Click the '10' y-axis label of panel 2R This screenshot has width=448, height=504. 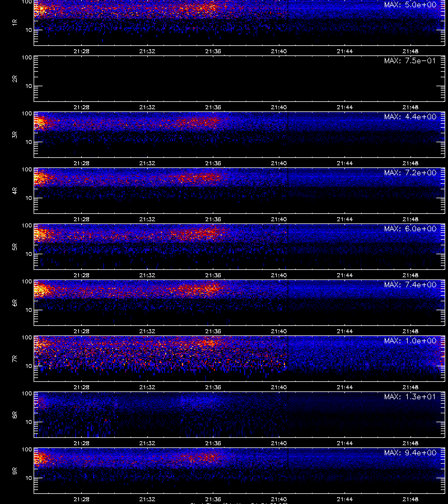pos(29,86)
